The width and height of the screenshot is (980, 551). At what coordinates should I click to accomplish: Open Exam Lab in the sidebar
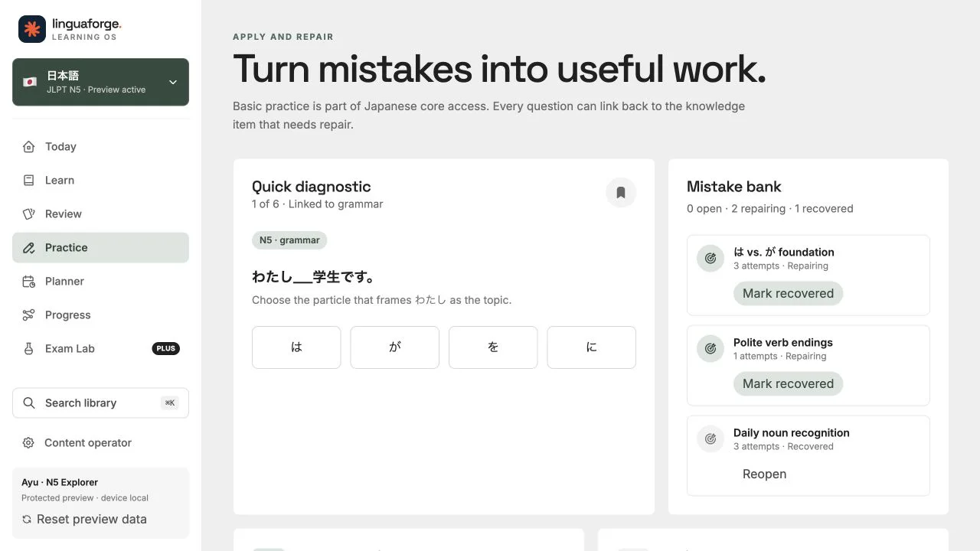(100, 349)
